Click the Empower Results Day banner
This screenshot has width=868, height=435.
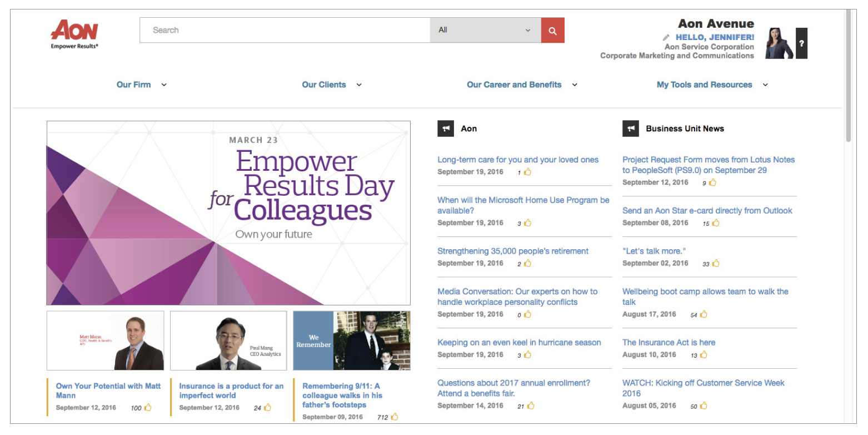coord(228,213)
